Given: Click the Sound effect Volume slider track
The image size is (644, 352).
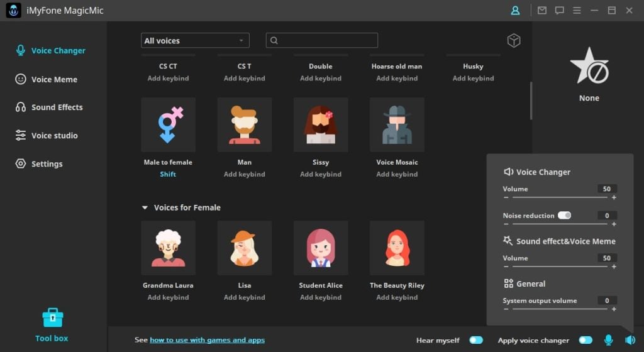Looking at the screenshot, I should (560, 267).
